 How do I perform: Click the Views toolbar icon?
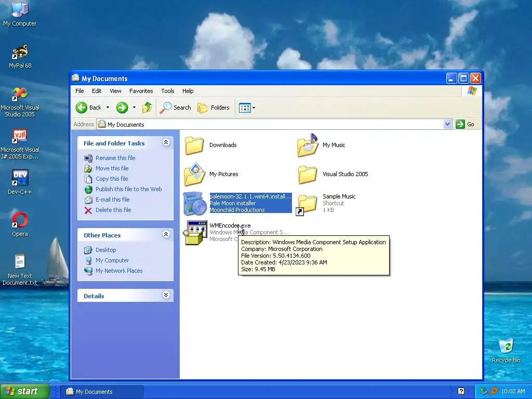coord(245,108)
